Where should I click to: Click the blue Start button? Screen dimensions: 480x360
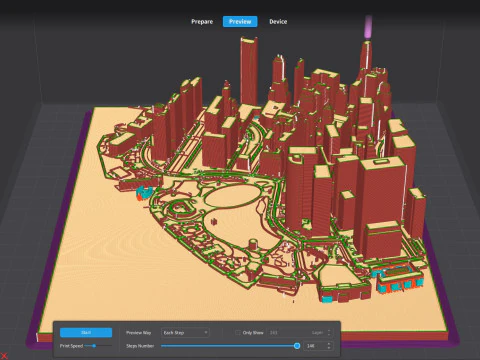pyautogui.click(x=86, y=332)
